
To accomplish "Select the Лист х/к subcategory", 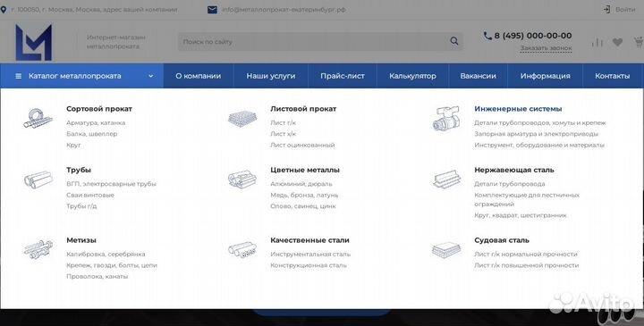I will 283,134.
